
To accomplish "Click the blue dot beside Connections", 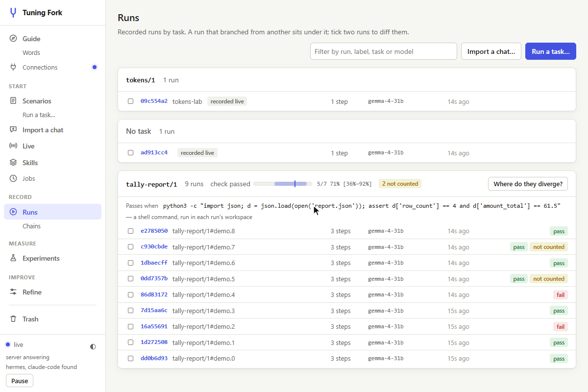I will 95,67.
